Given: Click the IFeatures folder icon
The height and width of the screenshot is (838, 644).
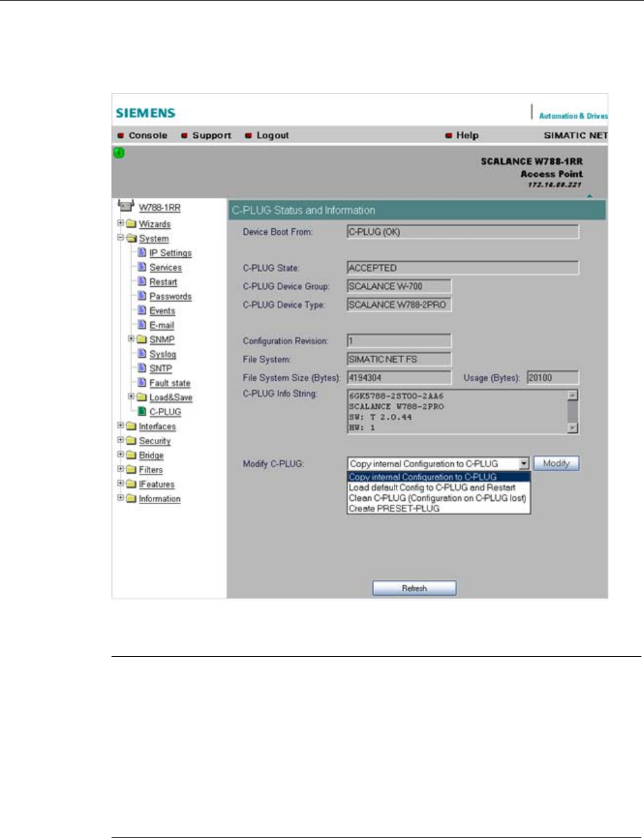Looking at the screenshot, I should click(x=131, y=483).
